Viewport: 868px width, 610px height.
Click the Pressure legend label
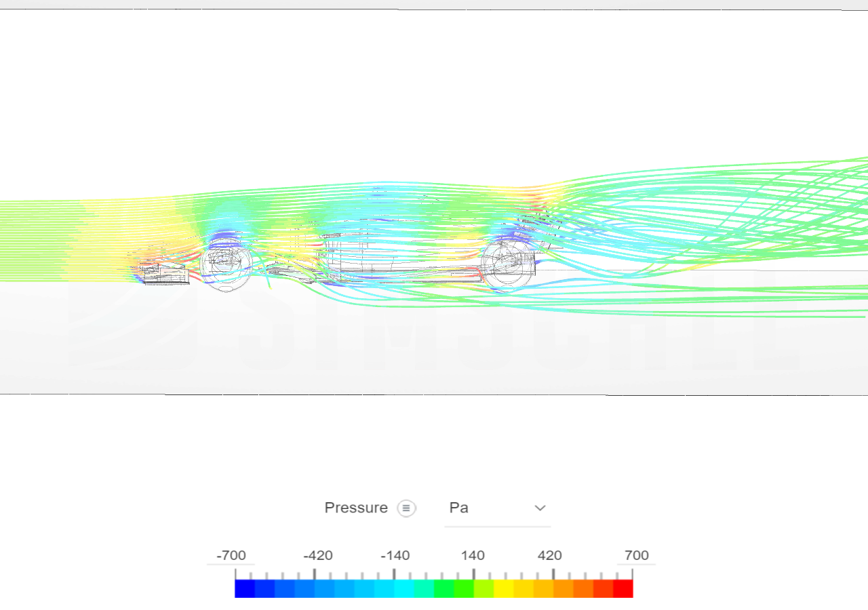pyautogui.click(x=356, y=508)
